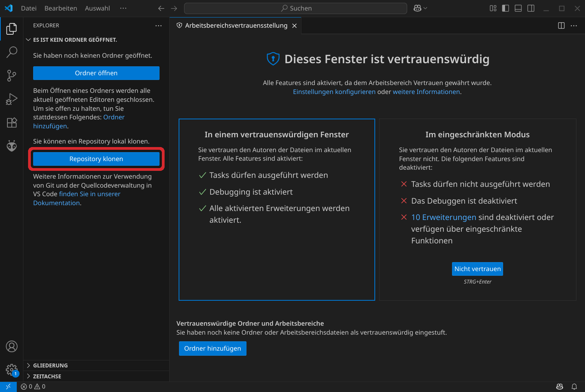Open the Datei menu
Image resolution: width=585 pixels, height=392 pixels.
[x=28, y=8]
